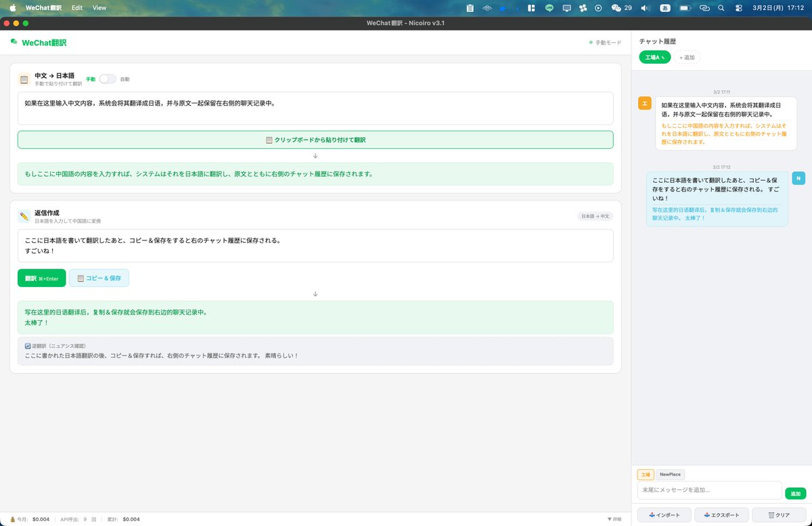812x526 pixels.
Task: Click the link chain icon in menu bar
Action: pyautogui.click(x=704, y=8)
